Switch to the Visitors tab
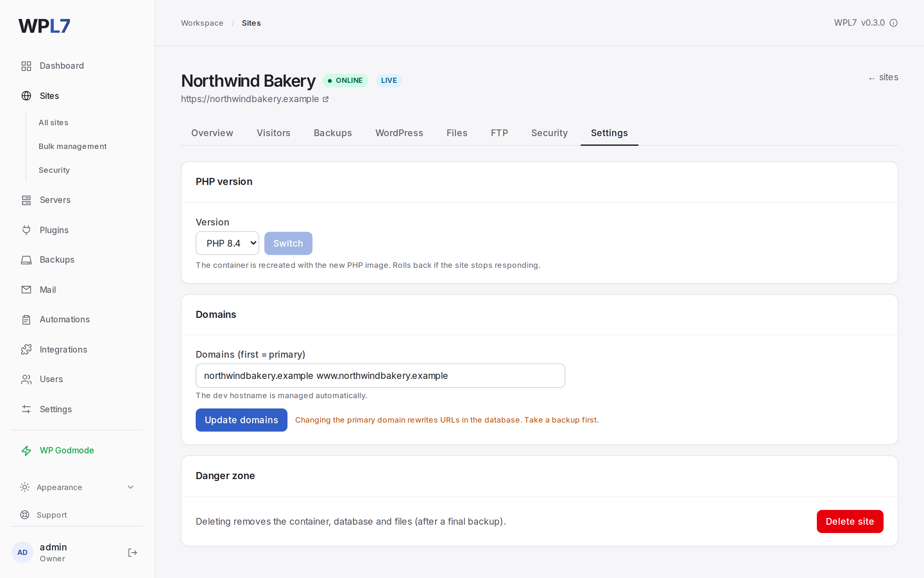Viewport: 924px width, 578px height. pos(273,133)
